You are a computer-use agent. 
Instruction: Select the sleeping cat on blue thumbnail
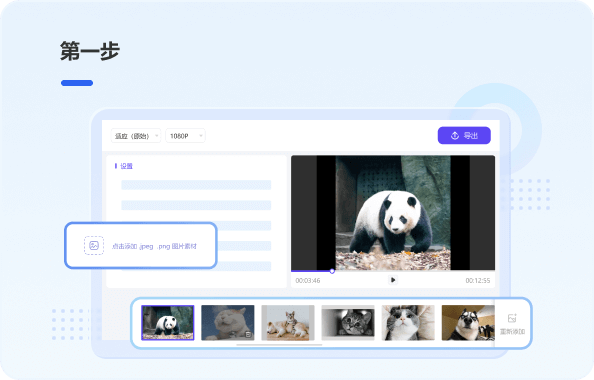227,323
